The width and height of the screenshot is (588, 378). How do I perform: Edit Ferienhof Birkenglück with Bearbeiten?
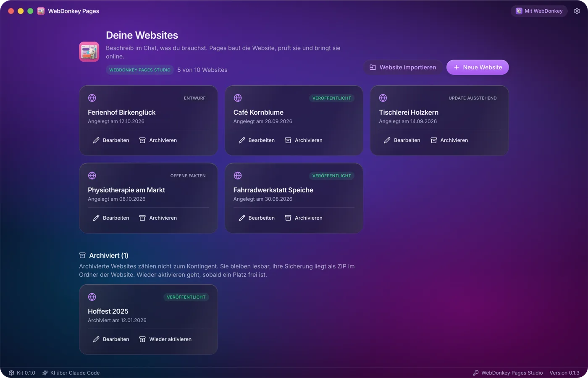click(x=111, y=140)
